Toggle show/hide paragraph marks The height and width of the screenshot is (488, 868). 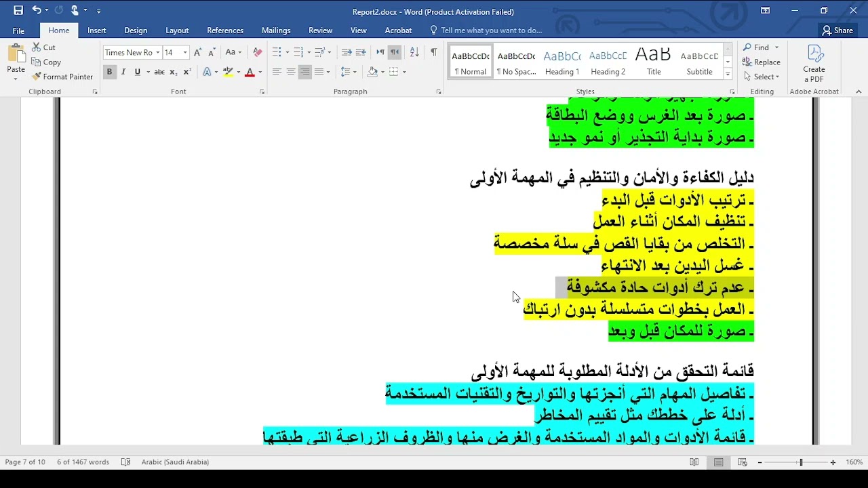(433, 52)
